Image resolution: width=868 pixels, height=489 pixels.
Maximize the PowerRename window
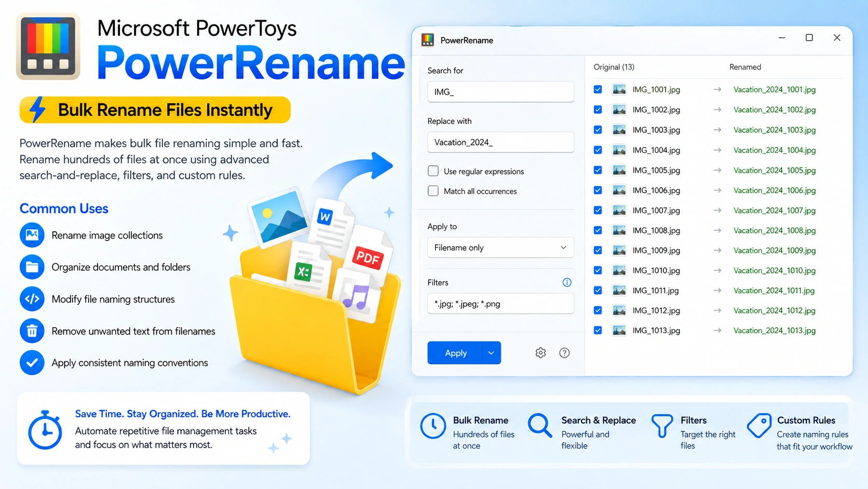(x=809, y=37)
